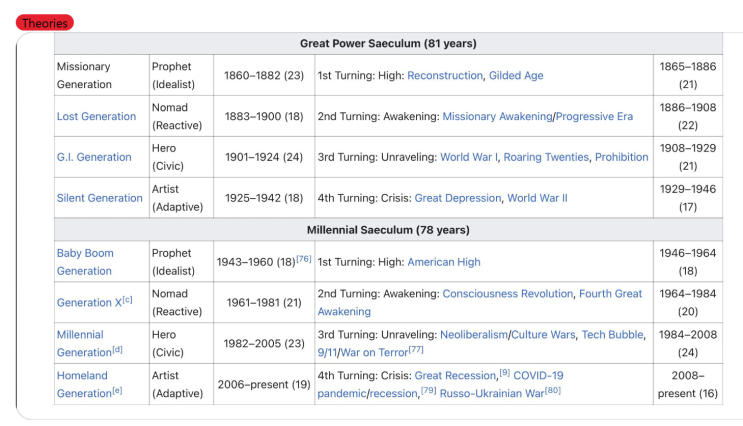
Task: Open footnote d beside Millennial Generation
Action: coord(117,349)
